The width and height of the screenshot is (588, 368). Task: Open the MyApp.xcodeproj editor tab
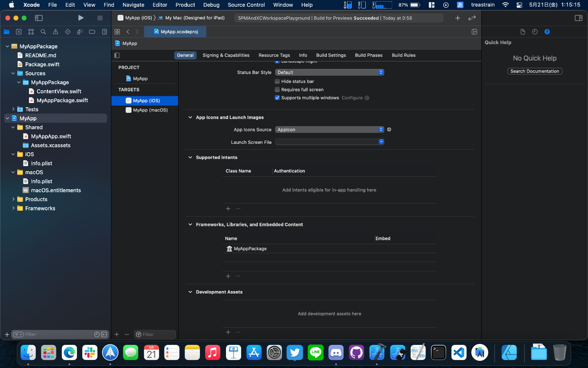click(x=176, y=32)
